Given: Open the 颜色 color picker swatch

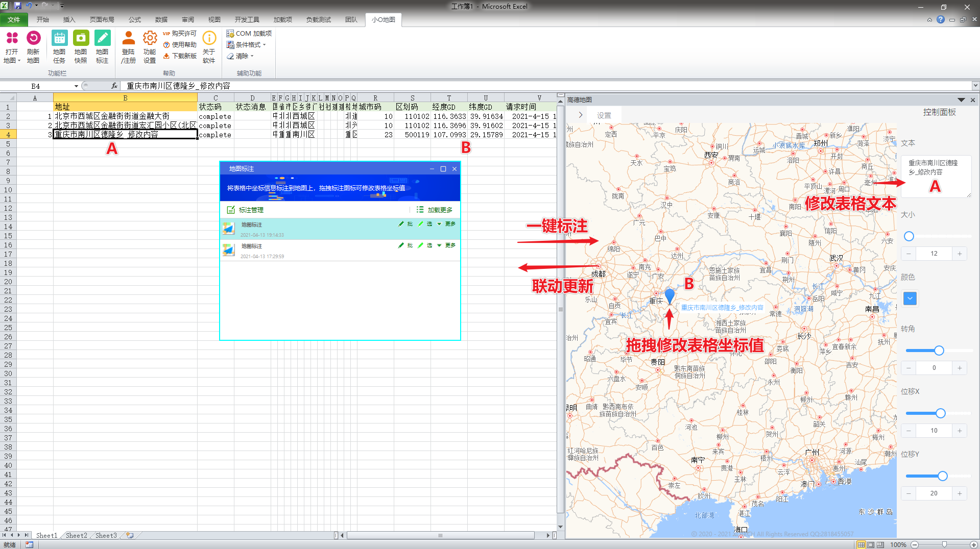Looking at the screenshot, I should [910, 298].
